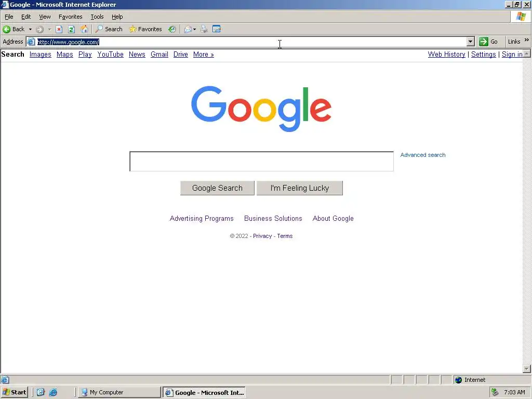Expand the More » link
This screenshot has width=532, height=399.
(x=204, y=54)
